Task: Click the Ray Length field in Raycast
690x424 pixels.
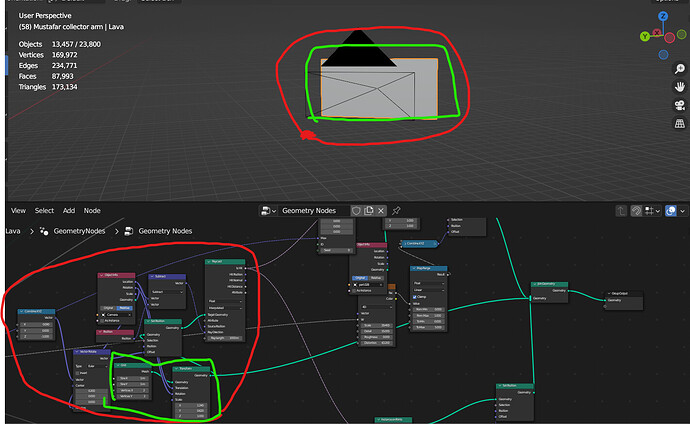Action: click(225, 338)
